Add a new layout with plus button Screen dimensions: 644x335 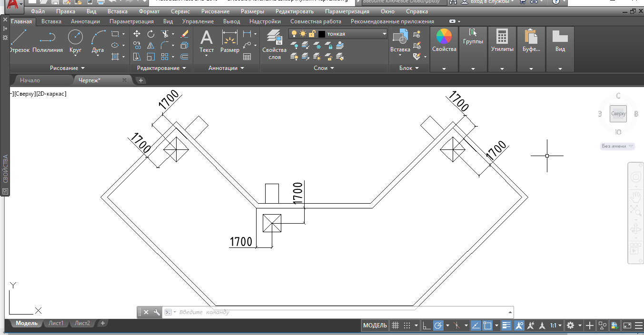coord(102,324)
